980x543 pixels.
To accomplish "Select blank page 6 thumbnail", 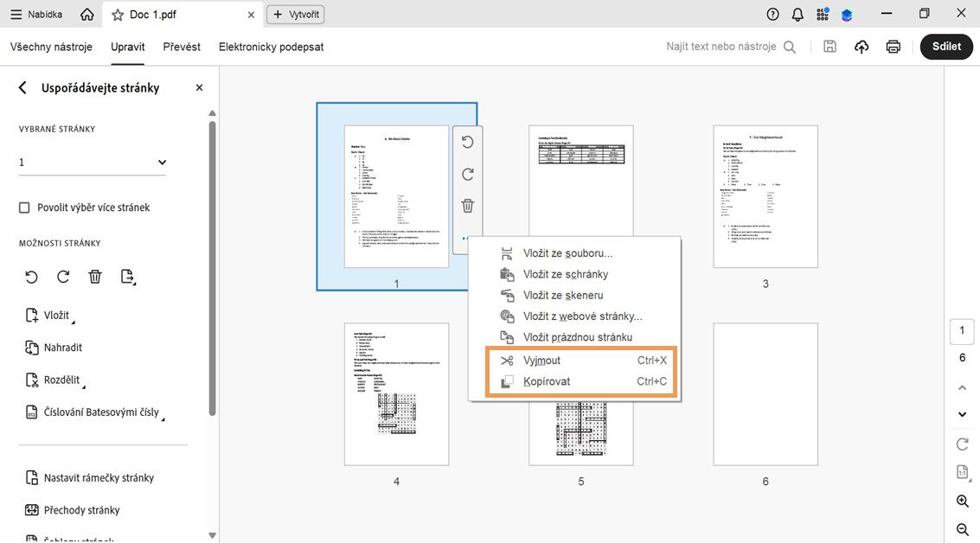I will click(x=765, y=394).
